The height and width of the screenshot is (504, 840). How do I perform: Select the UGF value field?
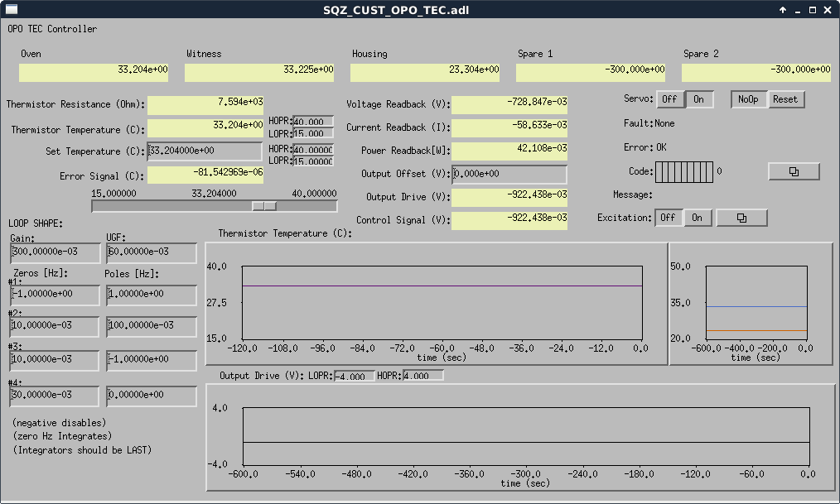pyautogui.click(x=151, y=252)
